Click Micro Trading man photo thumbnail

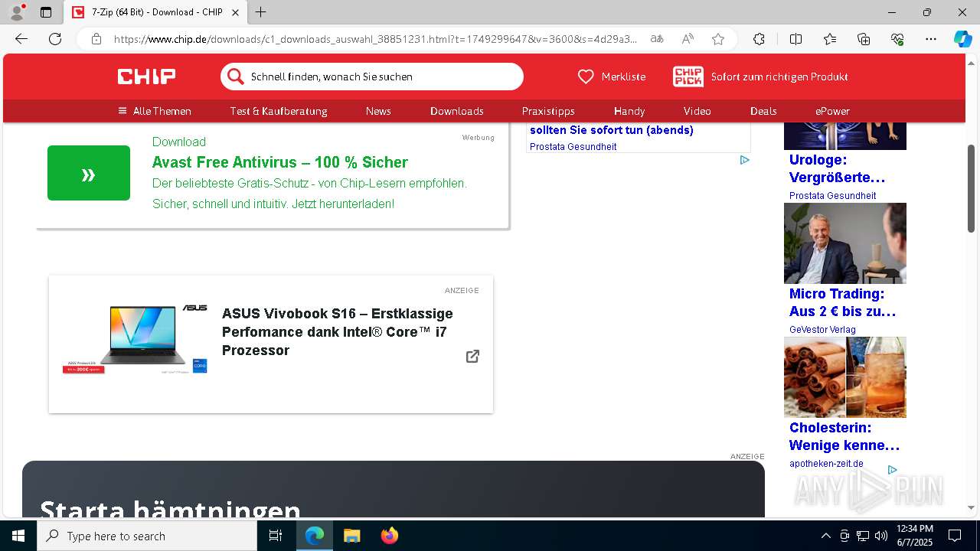point(845,243)
